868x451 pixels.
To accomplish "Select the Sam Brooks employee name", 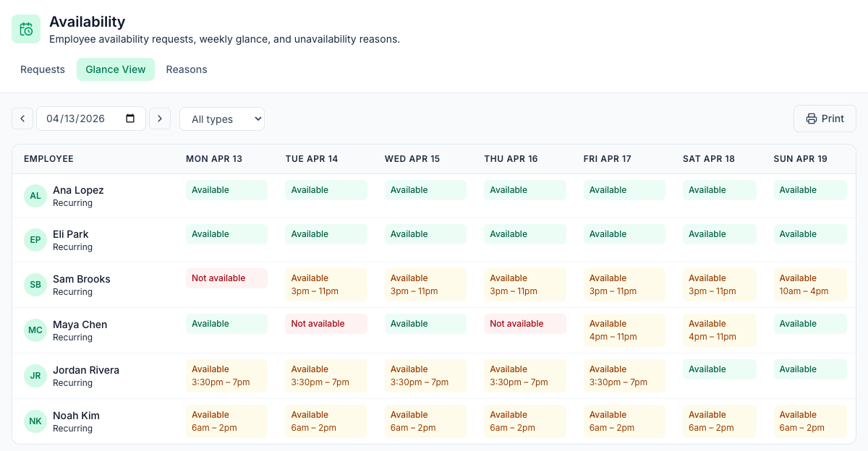I will 82,279.
